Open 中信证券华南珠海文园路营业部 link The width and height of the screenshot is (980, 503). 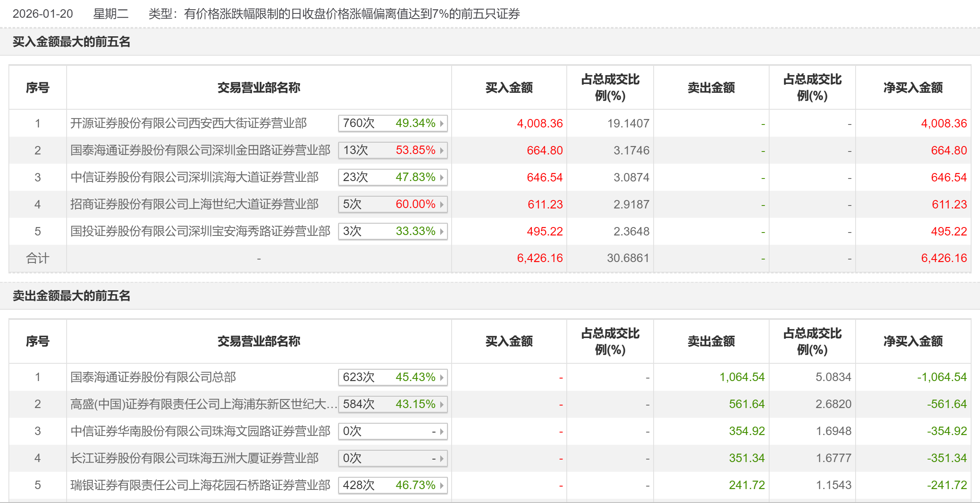click(200, 431)
